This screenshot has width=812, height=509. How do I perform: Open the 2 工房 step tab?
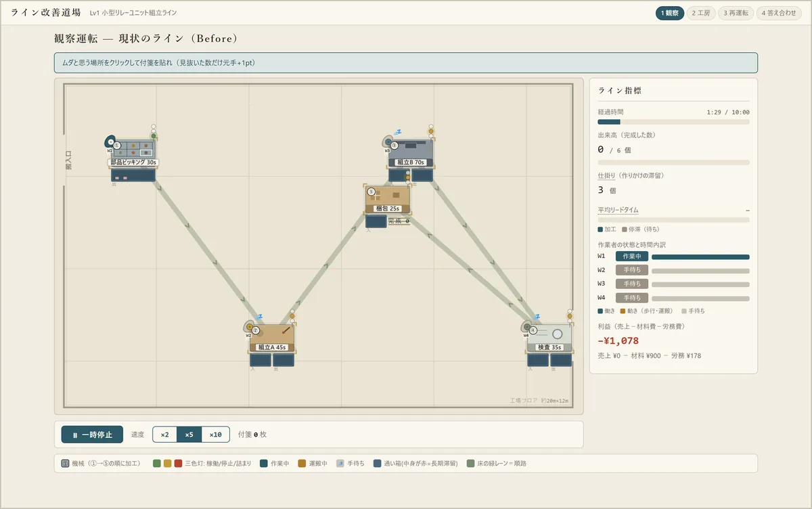tap(701, 13)
